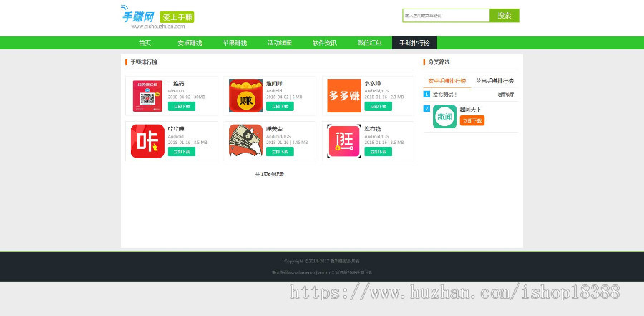
Task: Click the search keyword input field
Action: 446,16
